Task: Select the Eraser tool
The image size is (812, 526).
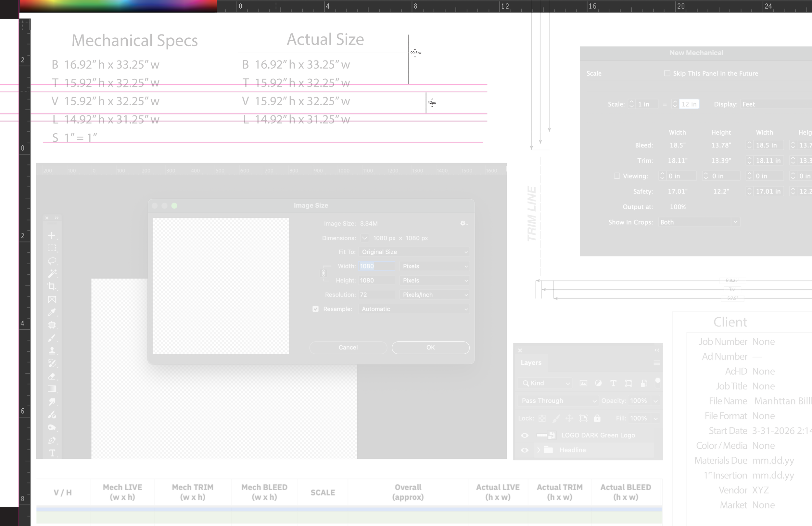Action: (x=52, y=376)
